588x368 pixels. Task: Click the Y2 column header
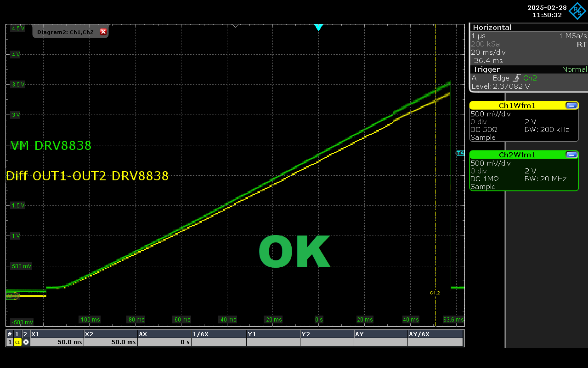(x=327, y=334)
